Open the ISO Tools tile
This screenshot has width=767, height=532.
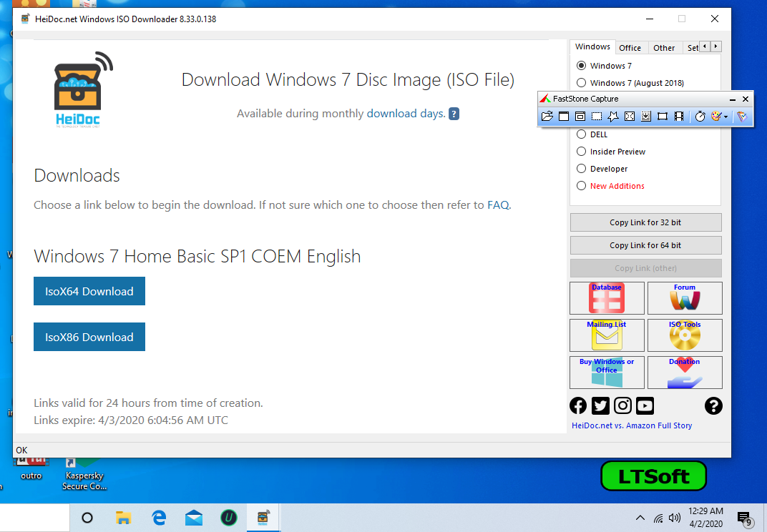pos(685,335)
